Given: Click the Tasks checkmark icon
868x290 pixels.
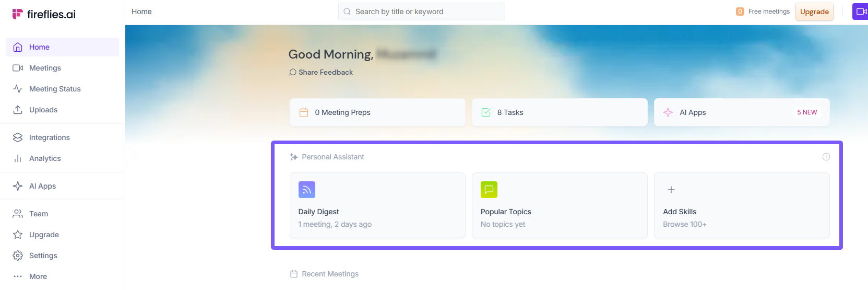Looking at the screenshot, I should tap(486, 112).
